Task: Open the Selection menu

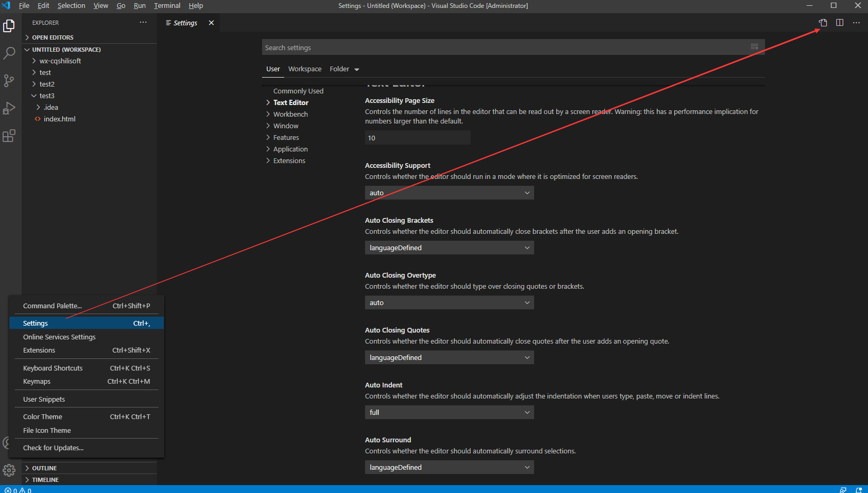Action: pos(71,5)
